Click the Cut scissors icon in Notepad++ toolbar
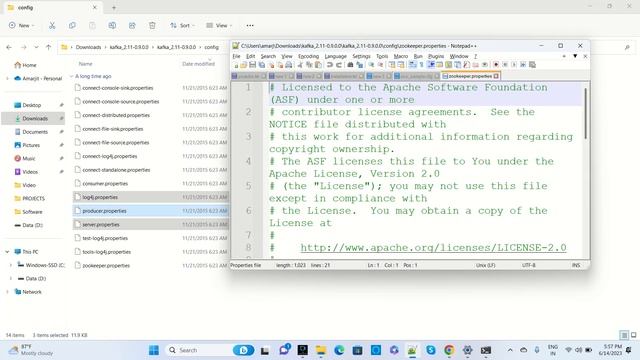Image resolution: width=640 pixels, height=360 pixels. click(x=300, y=65)
